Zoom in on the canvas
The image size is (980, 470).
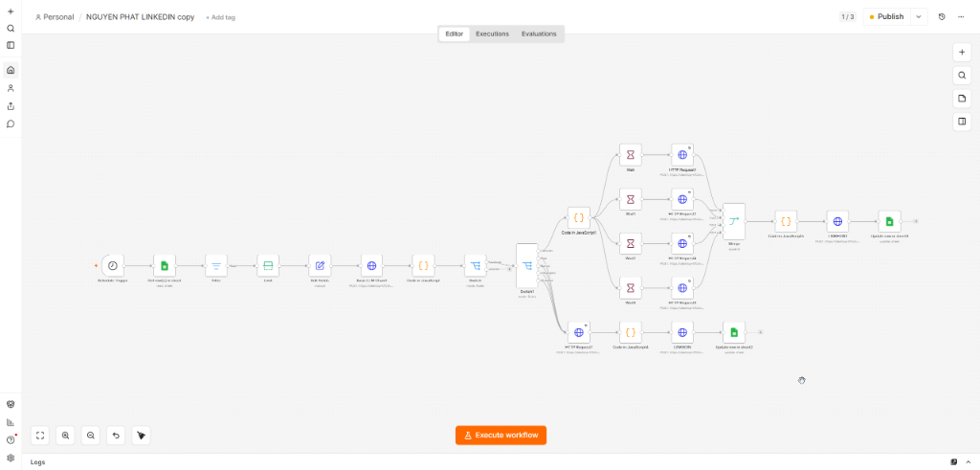(x=66, y=435)
